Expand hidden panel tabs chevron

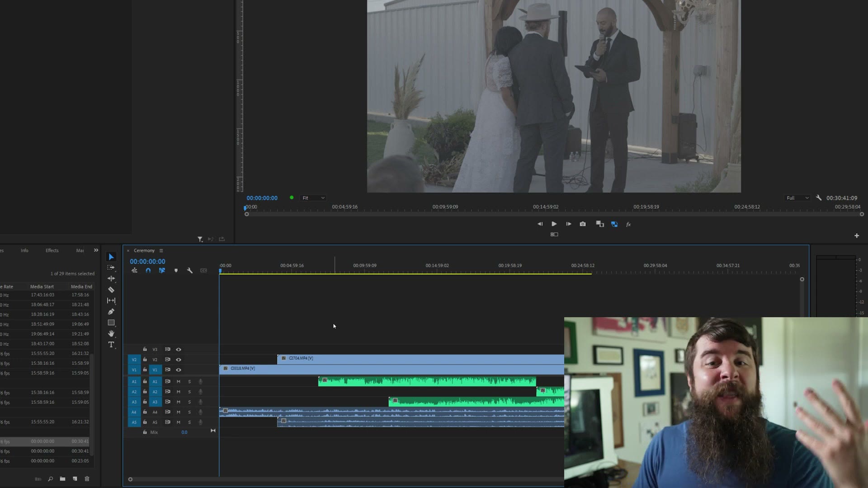pyautogui.click(x=96, y=250)
